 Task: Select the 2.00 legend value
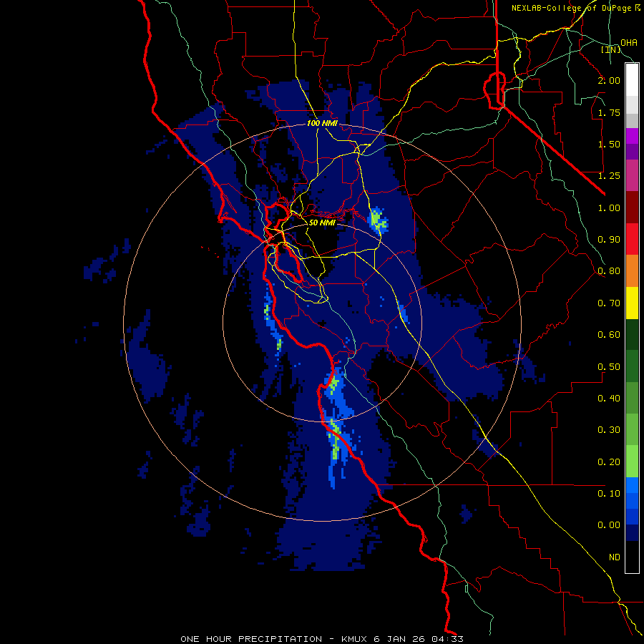tap(609, 80)
